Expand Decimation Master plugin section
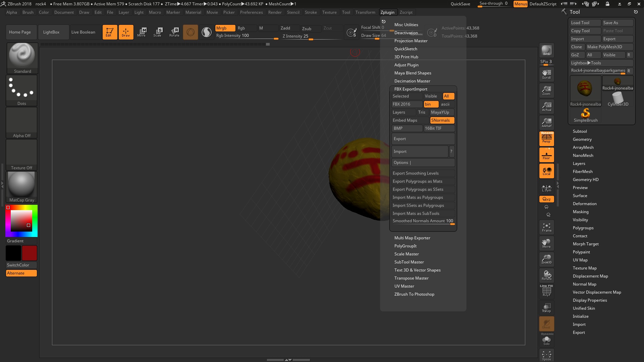 pyautogui.click(x=412, y=81)
